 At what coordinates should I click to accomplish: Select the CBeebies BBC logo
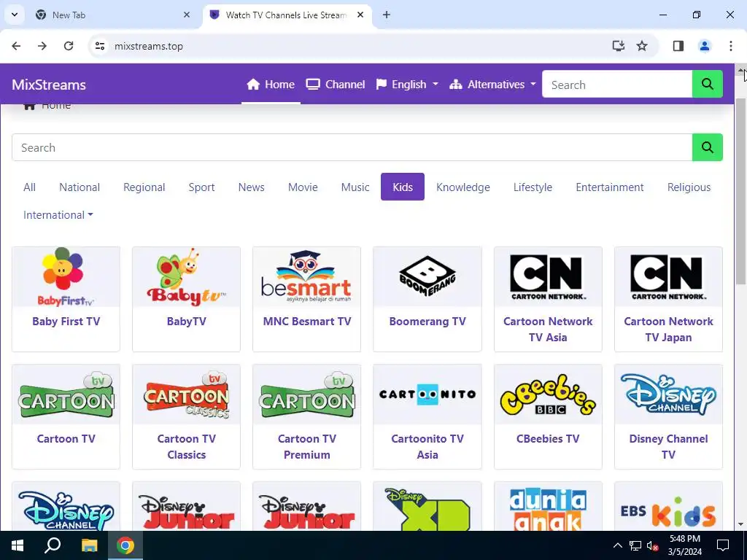pyautogui.click(x=548, y=394)
